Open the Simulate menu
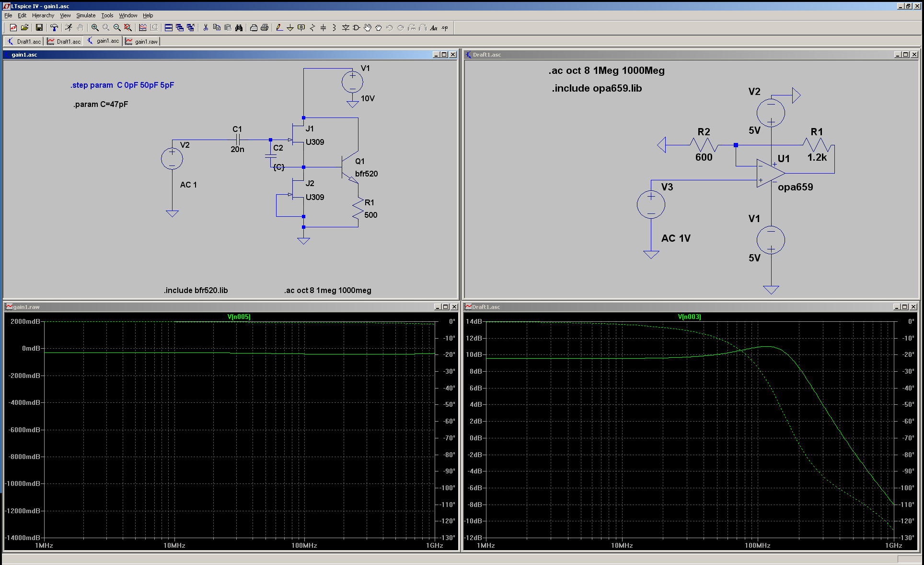The height and width of the screenshot is (565, 924). [86, 15]
